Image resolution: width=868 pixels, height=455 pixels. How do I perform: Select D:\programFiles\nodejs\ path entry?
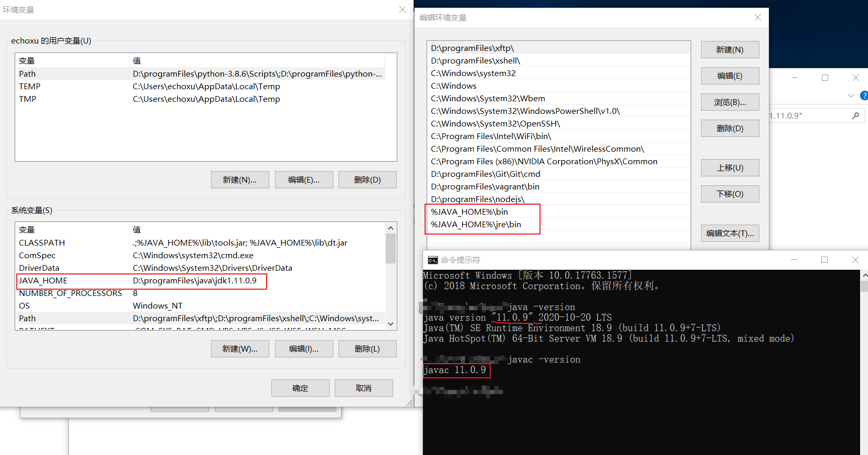pyautogui.click(x=559, y=199)
